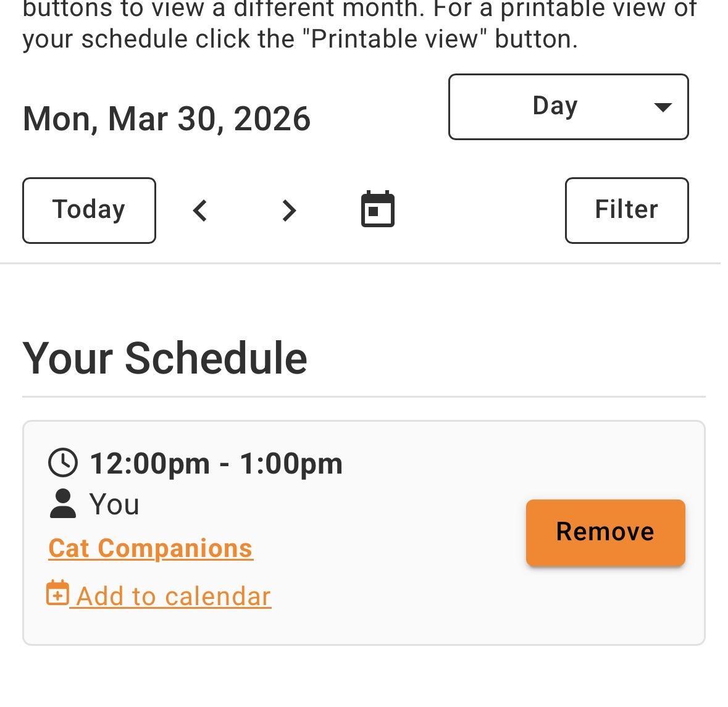
Task: Click the Mon, Mar 30, 2026 date heading
Action: pos(167,119)
